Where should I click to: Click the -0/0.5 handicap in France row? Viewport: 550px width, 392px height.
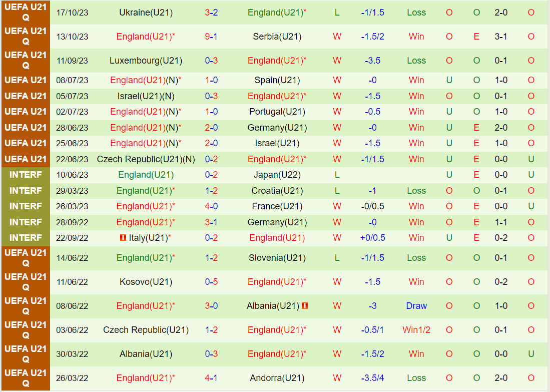pyautogui.click(x=372, y=206)
